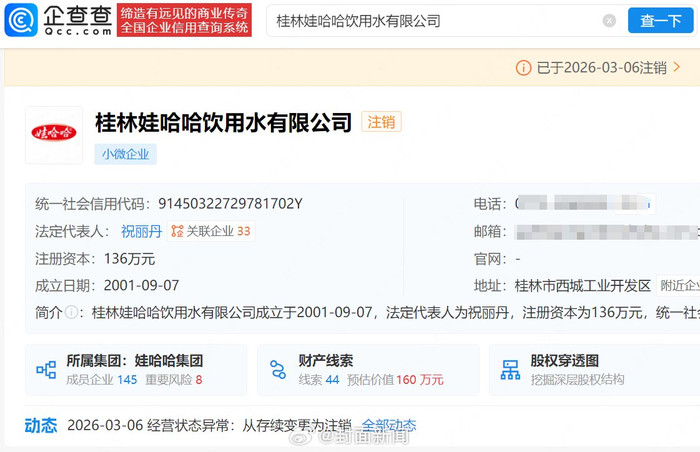Click the info icon next to 简介
Viewport: 700px width, 452px height.
click(x=71, y=312)
